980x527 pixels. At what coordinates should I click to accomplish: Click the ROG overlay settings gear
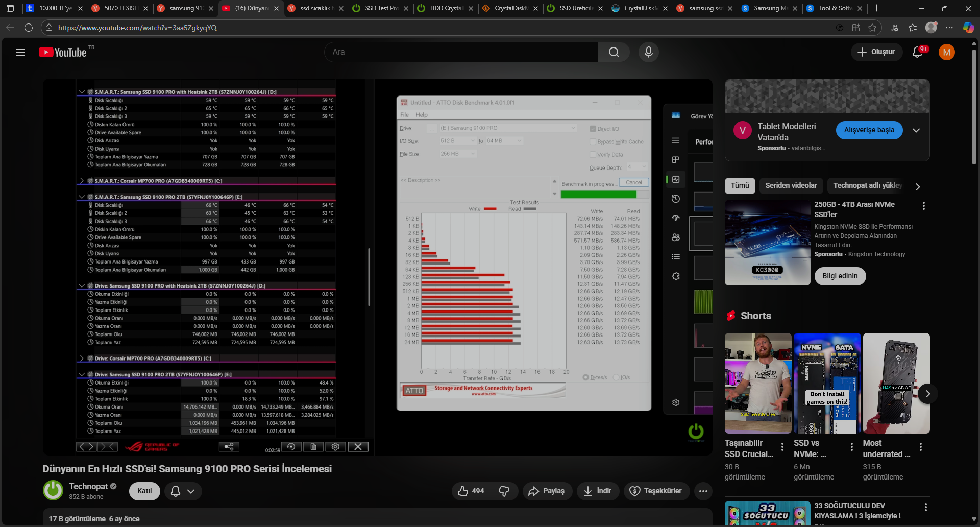pos(335,447)
